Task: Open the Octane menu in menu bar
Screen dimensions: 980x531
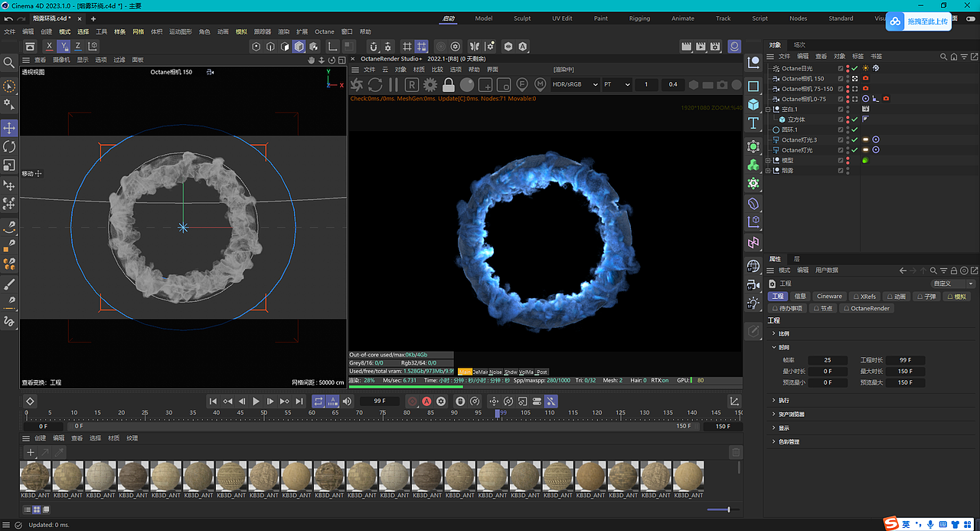Action: pyautogui.click(x=325, y=31)
